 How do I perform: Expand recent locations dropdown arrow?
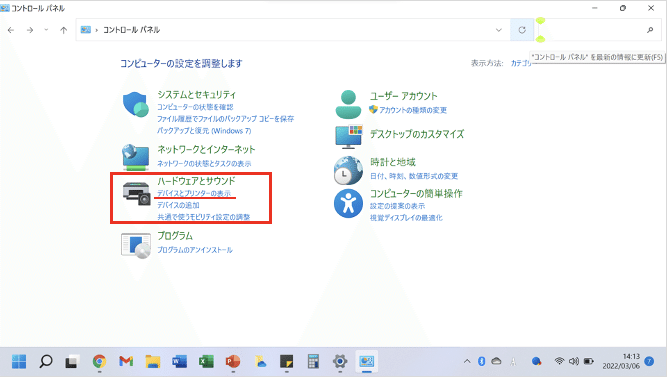pos(46,30)
